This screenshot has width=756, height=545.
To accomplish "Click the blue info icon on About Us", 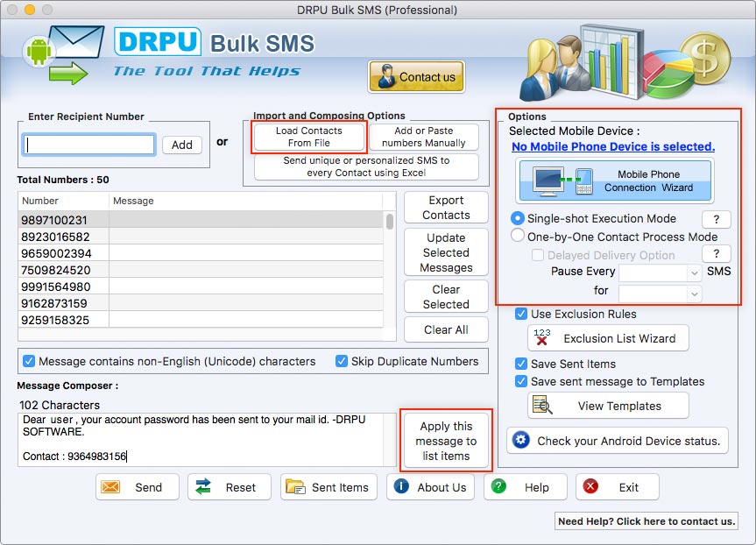I will [x=401, y=486].
